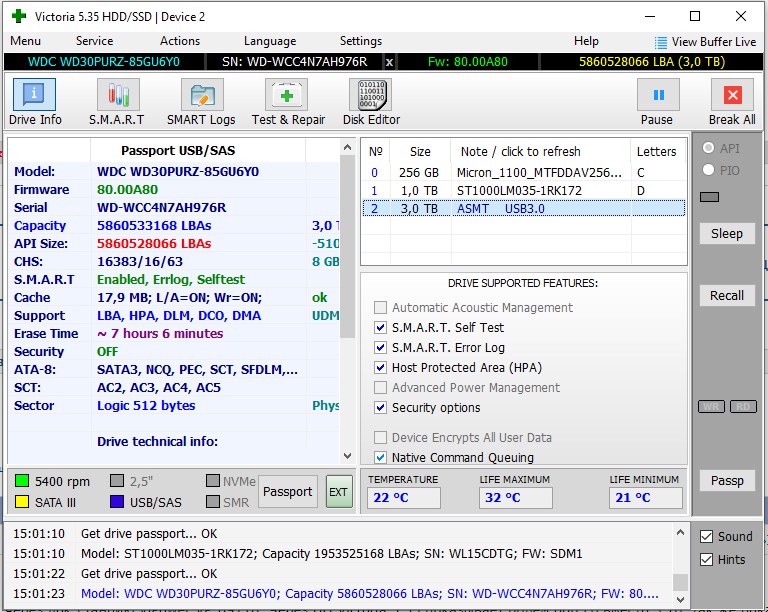Viewport: 768px width, 612px height.
Task: Click log scrollbar down arrow
Action: (680, 599)
